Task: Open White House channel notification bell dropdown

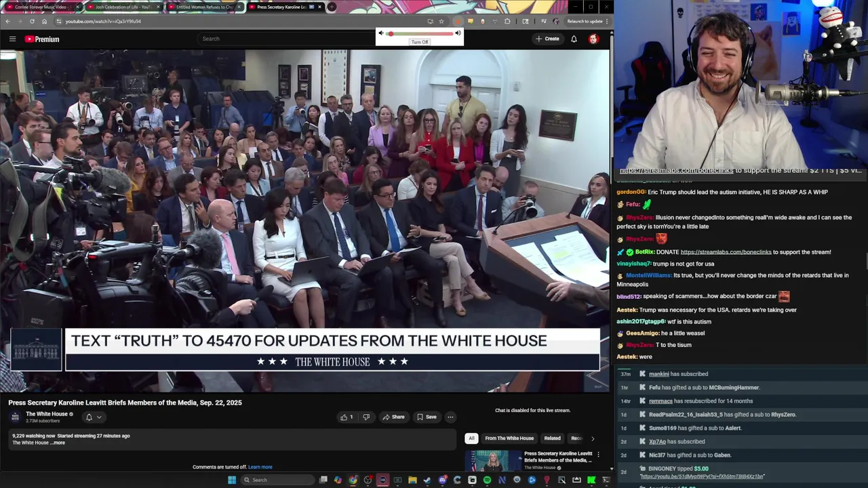Action: click(x=94, y=417)
